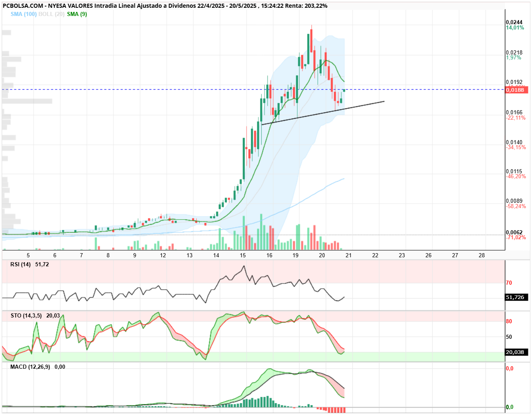Click the BOLL (20) legend label

coord(52,14)
